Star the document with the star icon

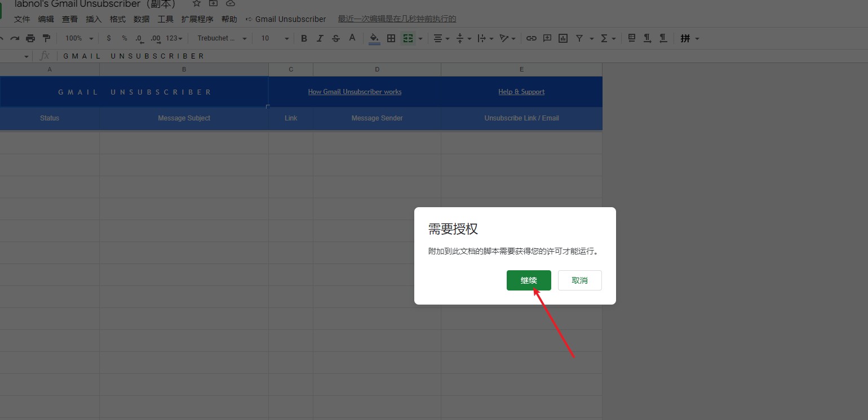click(x=197, y=3)
